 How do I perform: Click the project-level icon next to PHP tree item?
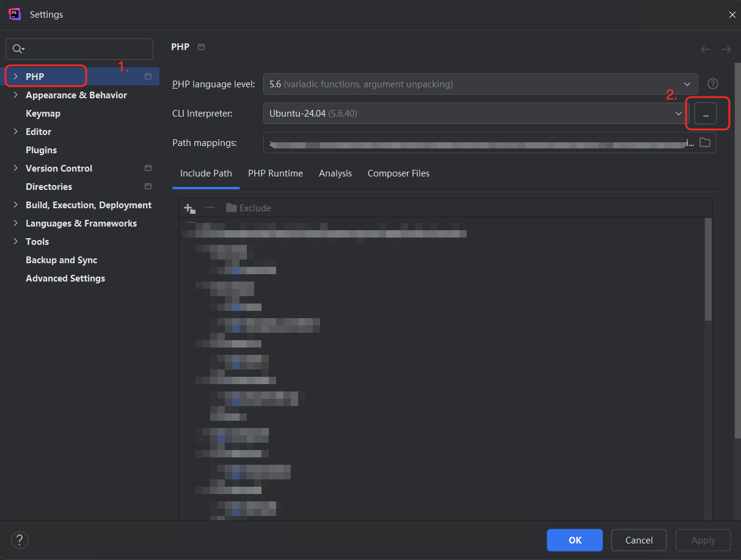click(148, 76)
